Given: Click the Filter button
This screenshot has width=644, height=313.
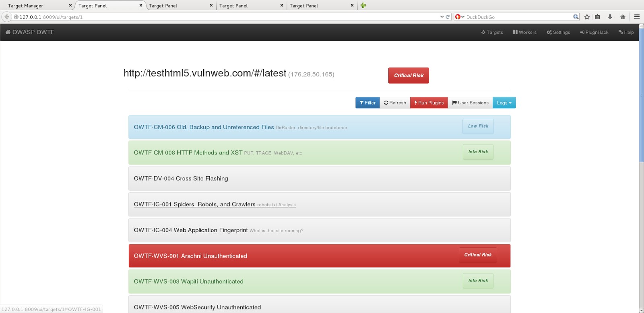Looking at the screenshot, I should pos(367,103).
